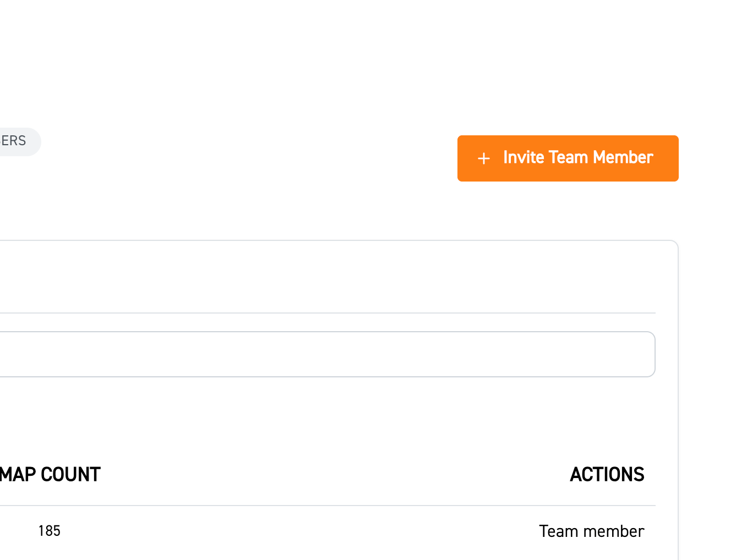Open the Team member role selector
Viewport: 747px width, 560px height.
591,531
